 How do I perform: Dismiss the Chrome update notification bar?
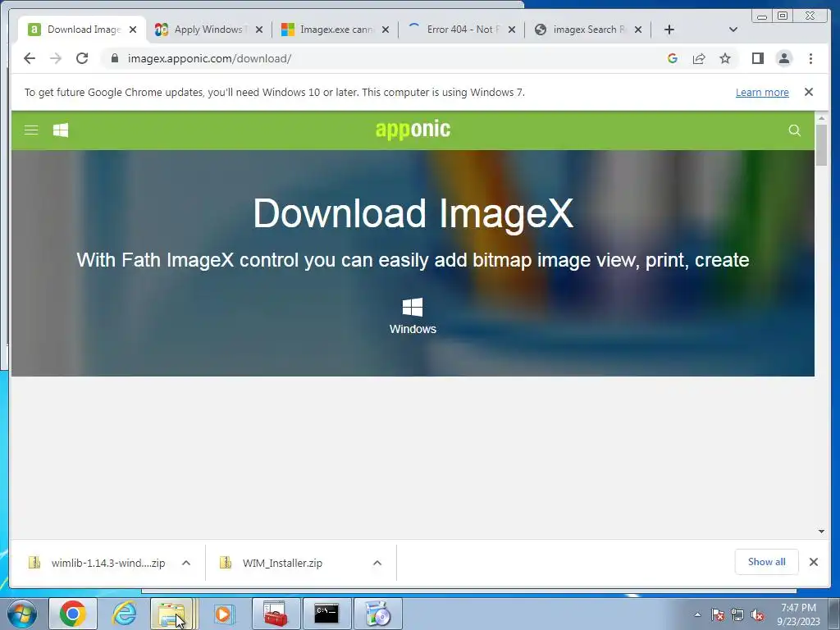[809, 92]
